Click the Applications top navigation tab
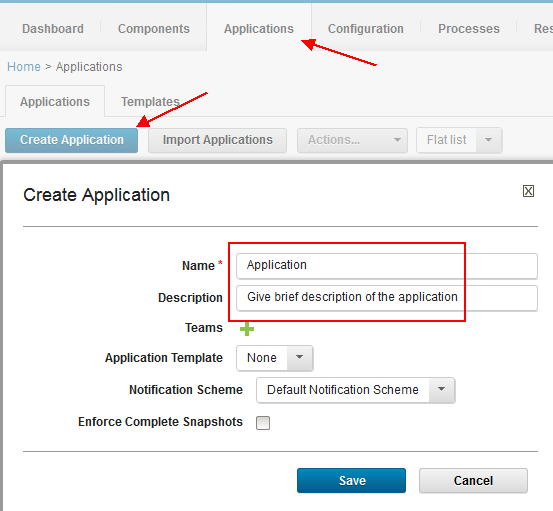Viewport: 553px width, 511px height. 259,29
